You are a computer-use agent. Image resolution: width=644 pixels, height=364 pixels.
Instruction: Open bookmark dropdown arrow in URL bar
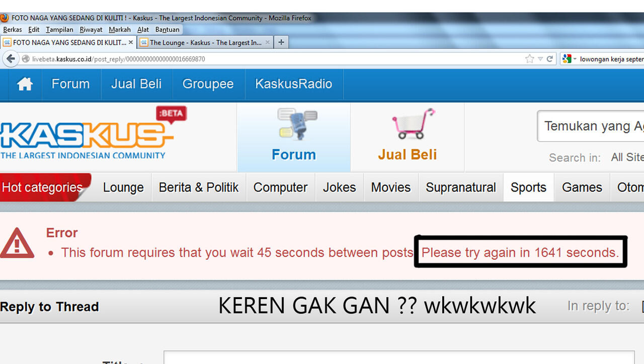pyautogui.click(x=540, y=59)
